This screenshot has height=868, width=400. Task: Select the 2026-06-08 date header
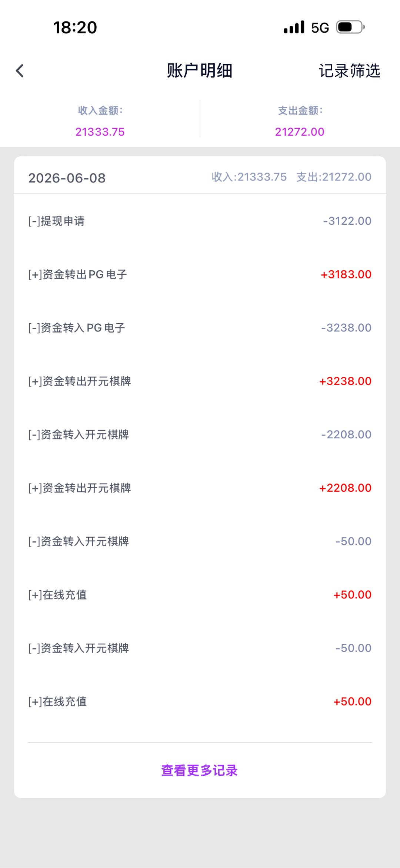pyautogui.click(x=67, y=178)
